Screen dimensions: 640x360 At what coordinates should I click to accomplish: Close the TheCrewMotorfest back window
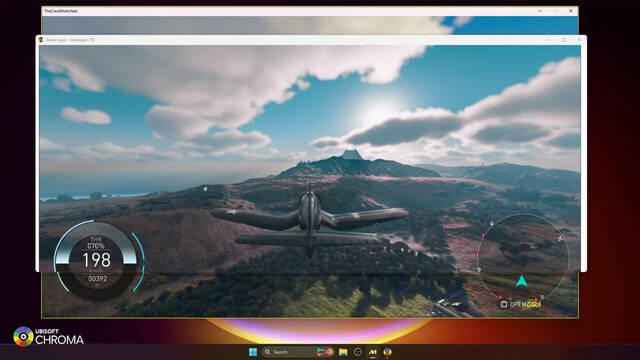(x=571, y=11)
